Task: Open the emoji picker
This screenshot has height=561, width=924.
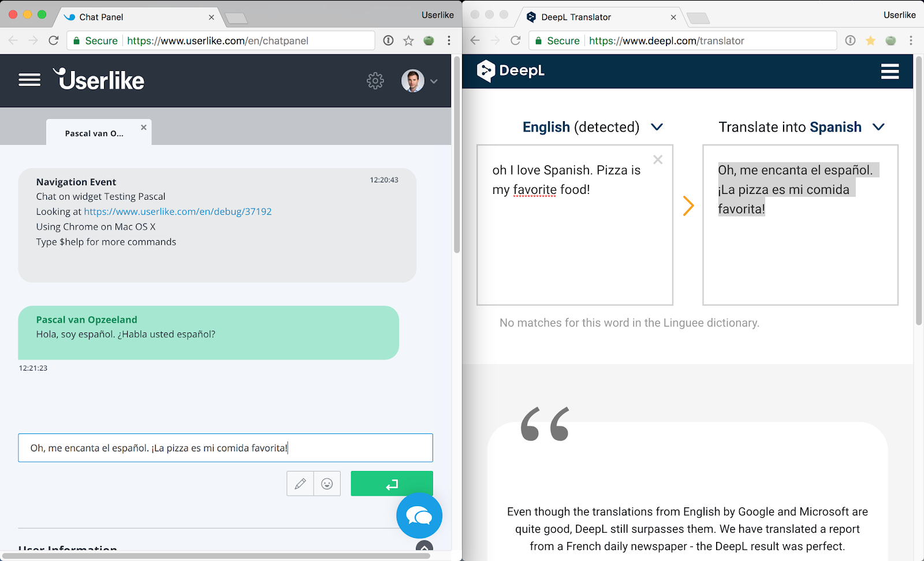Action: (327, 484)
